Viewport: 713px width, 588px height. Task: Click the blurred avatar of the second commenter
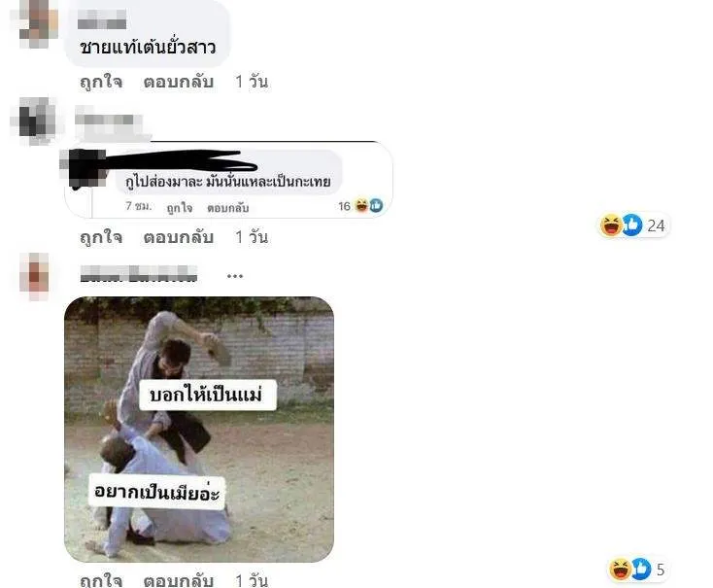pos(34,121)
